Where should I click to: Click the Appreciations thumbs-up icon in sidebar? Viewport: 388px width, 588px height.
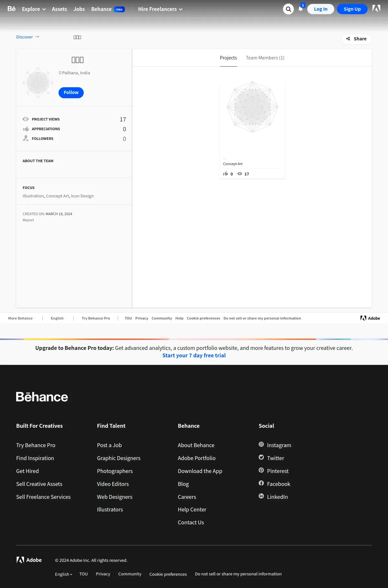point(26,129)
